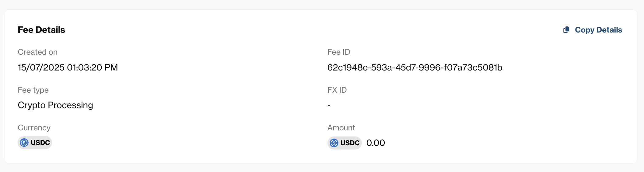Click the USDC coin icon under Currency

coord(24,143)
